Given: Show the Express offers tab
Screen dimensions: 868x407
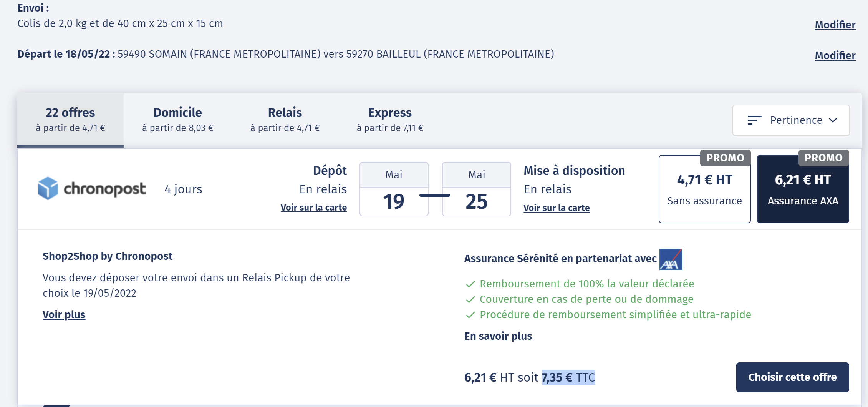Looking at the screenshot, I should 390,120.
